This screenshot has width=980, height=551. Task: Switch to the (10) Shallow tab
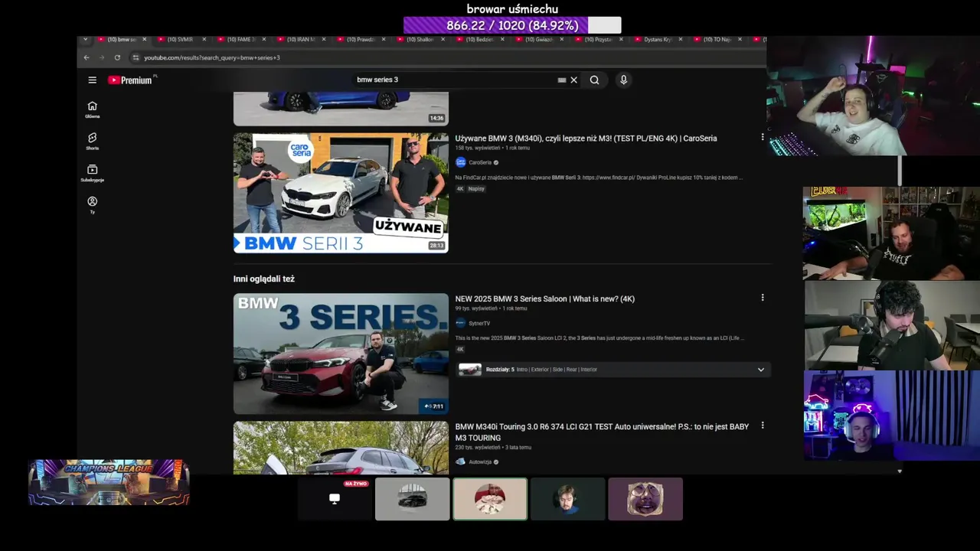click(x=420, y=39)
